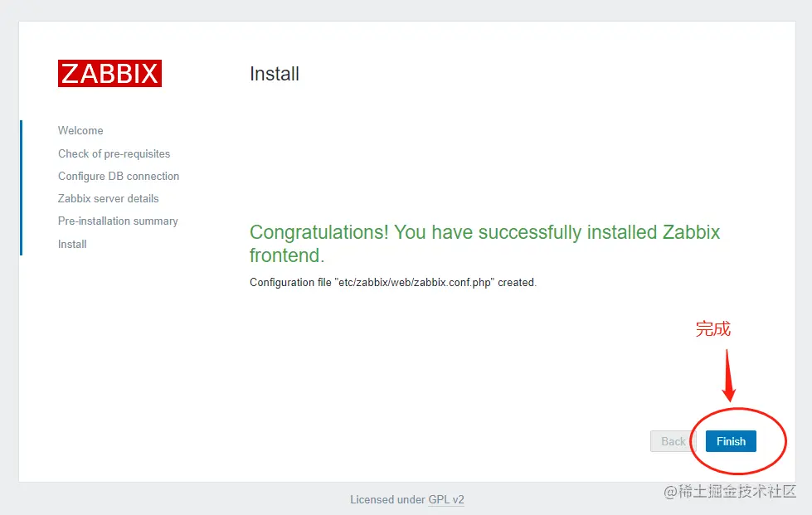Select the Install step in sidebar
The image size is (812, 515).
[72, 244]
